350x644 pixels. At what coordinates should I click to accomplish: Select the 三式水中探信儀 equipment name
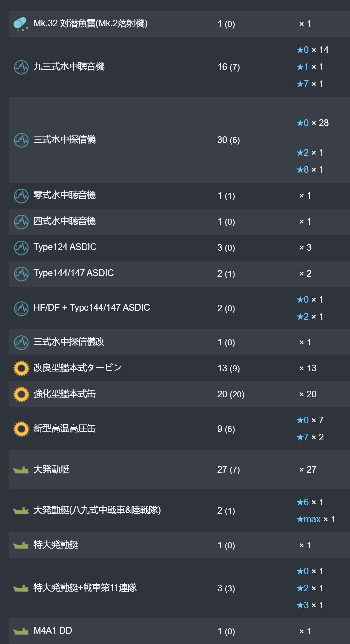point(65,139)
